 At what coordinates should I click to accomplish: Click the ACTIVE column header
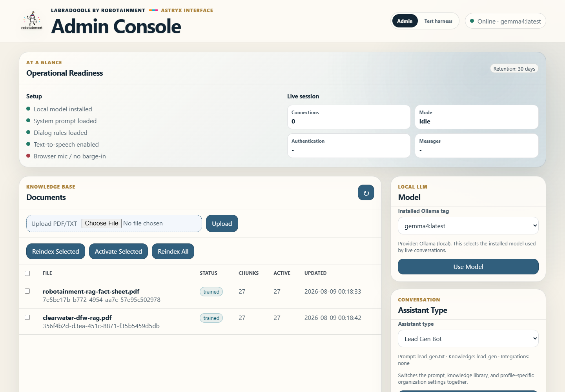(x=282, y=273)
